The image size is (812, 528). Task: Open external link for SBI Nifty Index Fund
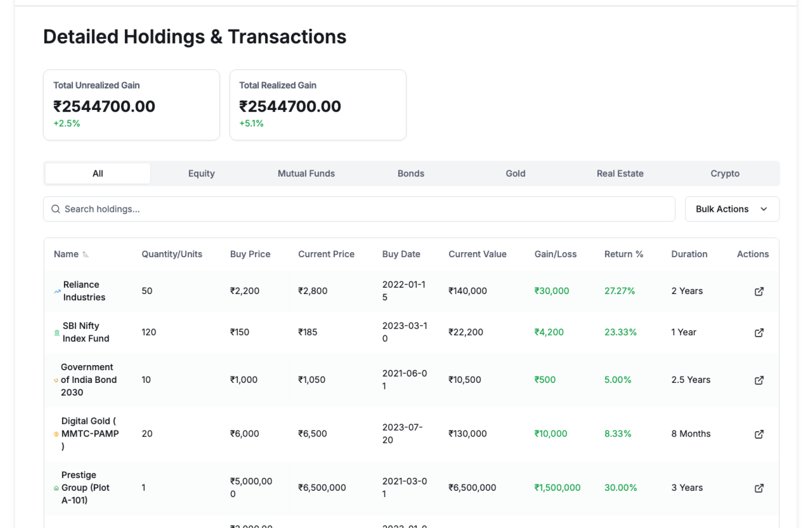(x=759, y=333)
